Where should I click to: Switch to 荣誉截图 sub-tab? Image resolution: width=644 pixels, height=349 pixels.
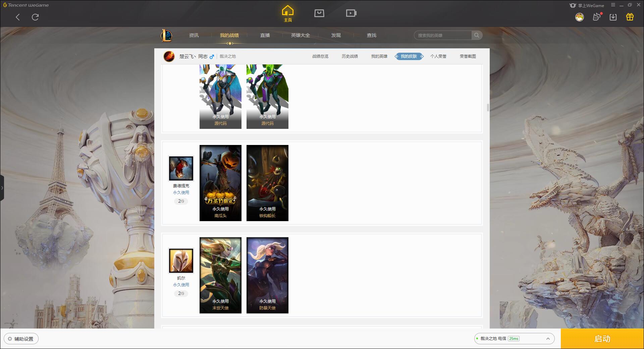468,56
